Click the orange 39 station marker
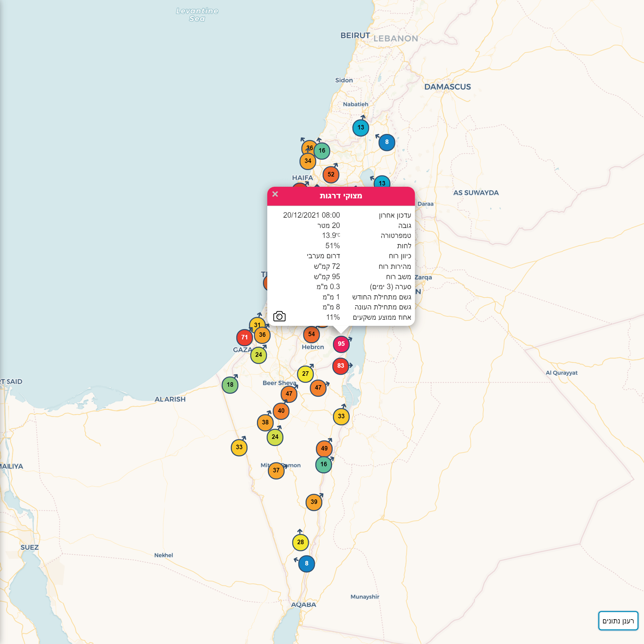 tap(314, 502)
